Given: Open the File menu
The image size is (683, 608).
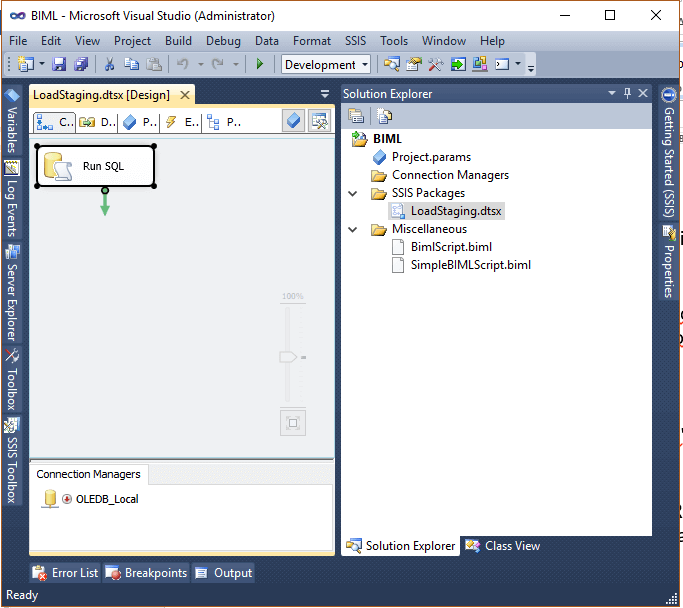Looking at the screenshot, I should tap(18, 41).
